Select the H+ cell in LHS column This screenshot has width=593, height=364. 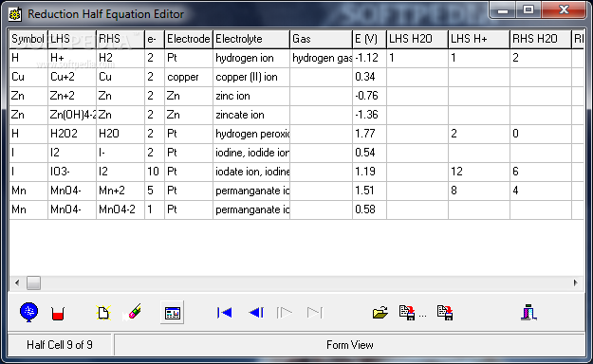coord(72,58)
